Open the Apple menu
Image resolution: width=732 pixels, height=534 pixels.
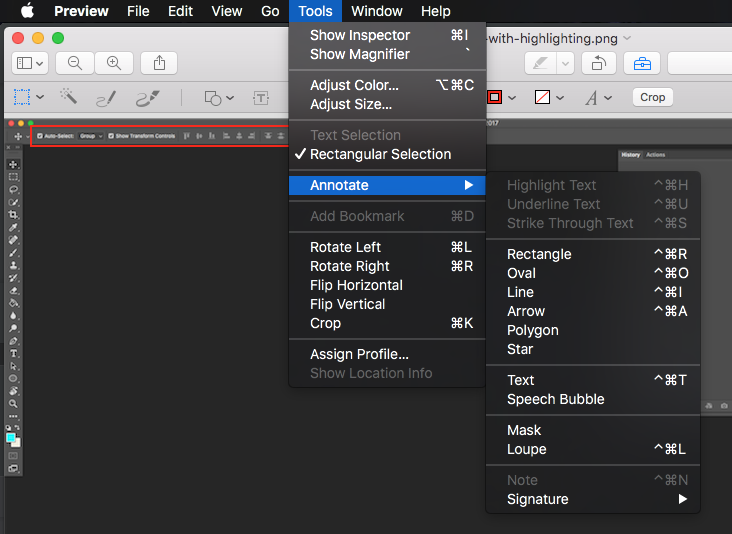tap(28, 11)
